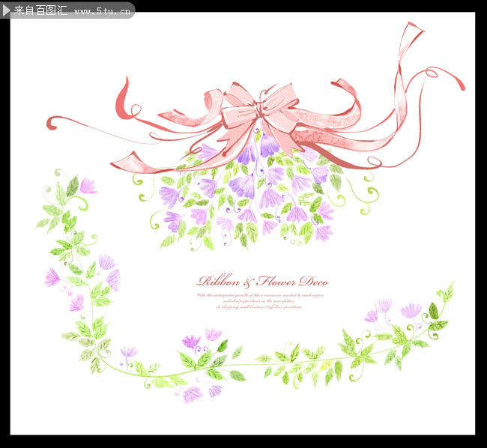Click the "Ribbon & Flower Deco" title text
This screenshot has height=448, width=487.
coord(261,281)
